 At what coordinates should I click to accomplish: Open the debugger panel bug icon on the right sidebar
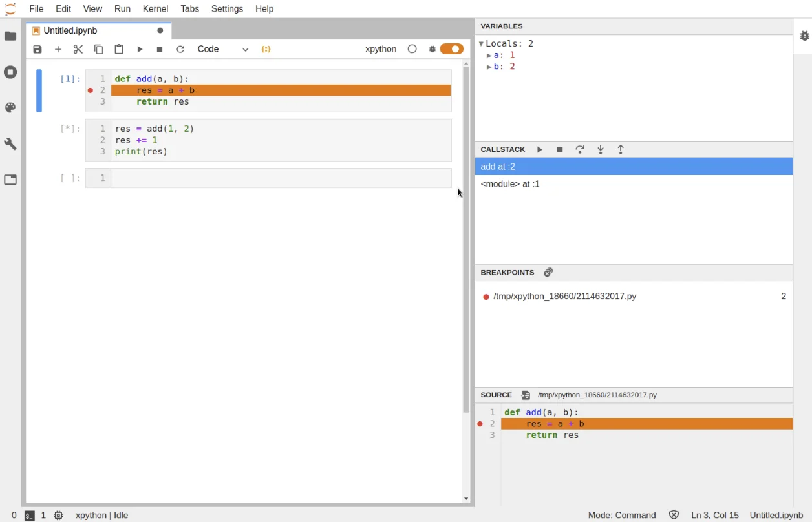click(804, 36)
